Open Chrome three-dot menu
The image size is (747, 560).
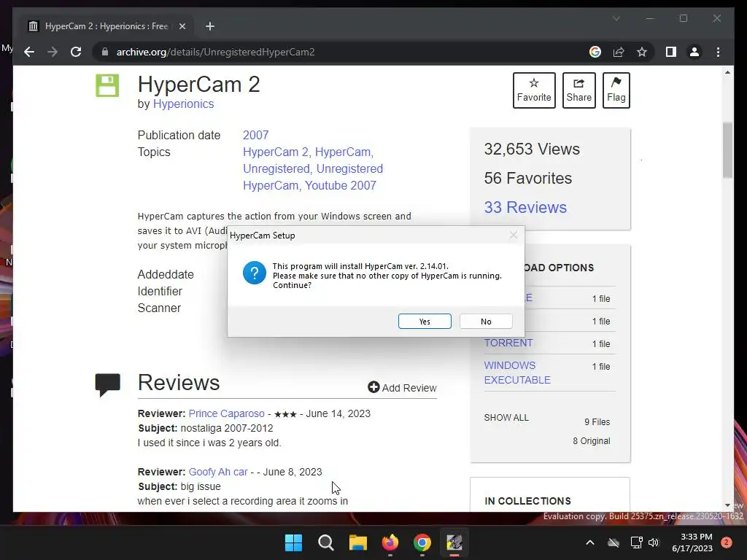pyautogui.click(x=718, y=52)
